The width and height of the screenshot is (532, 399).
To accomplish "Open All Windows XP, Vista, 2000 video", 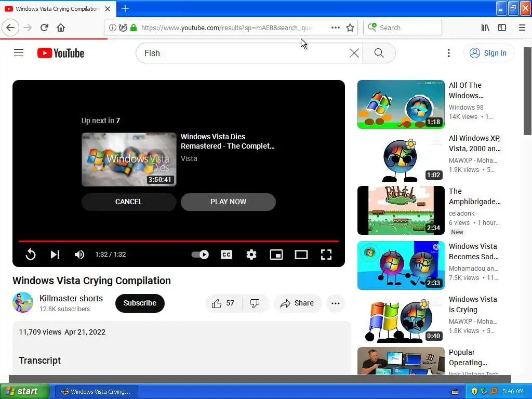I will (401, 157).
